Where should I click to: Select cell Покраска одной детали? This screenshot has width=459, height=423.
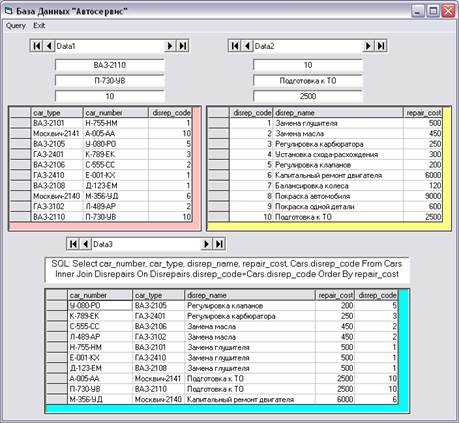[338, 206]
